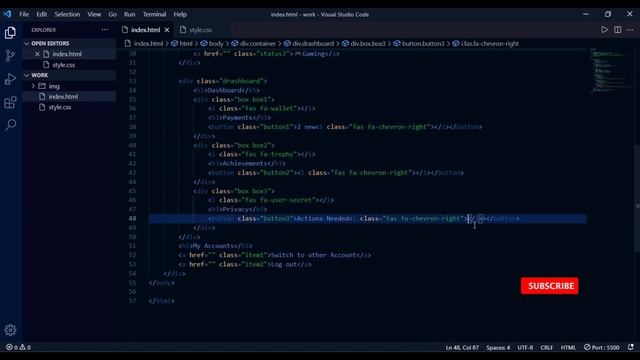Click "Log out" text on line 53
The width and height of the screenshot is (640, 360).
(284, 264)
